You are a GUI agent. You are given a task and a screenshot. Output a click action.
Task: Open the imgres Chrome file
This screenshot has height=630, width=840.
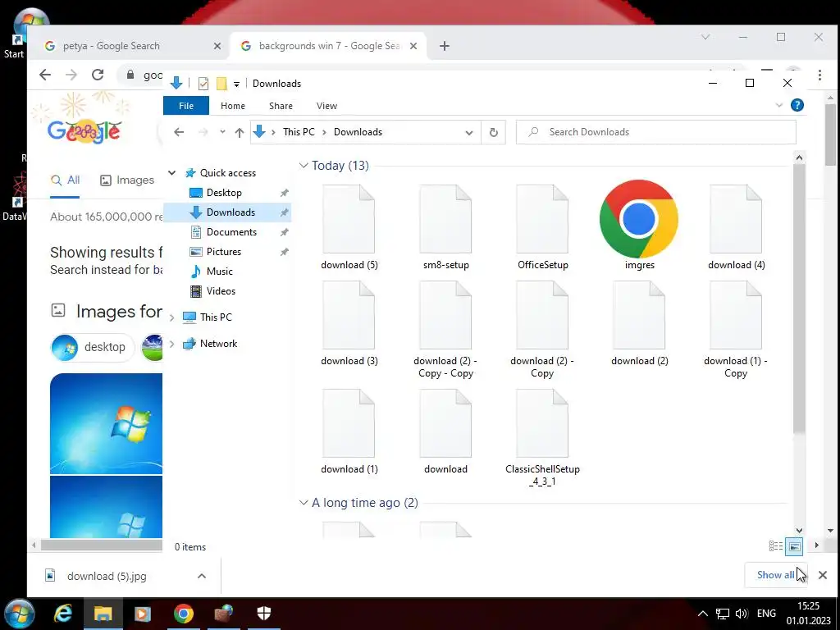coord(639,225)
